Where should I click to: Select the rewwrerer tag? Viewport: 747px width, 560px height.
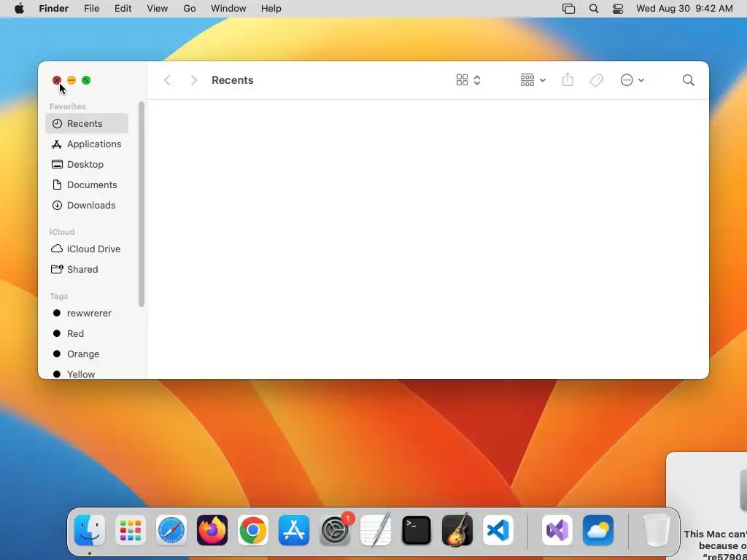click(87, 314)
